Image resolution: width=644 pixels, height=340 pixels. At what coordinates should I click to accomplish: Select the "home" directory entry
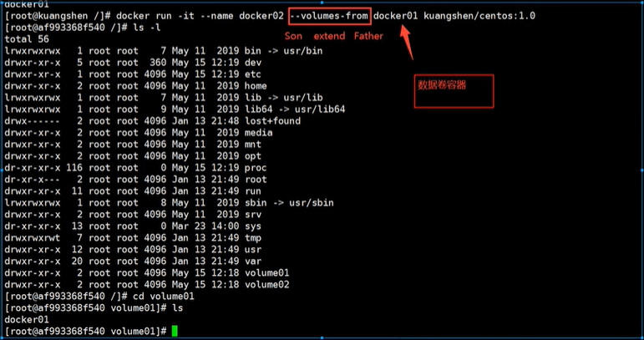pyautogui.click(x=256, y=86)
